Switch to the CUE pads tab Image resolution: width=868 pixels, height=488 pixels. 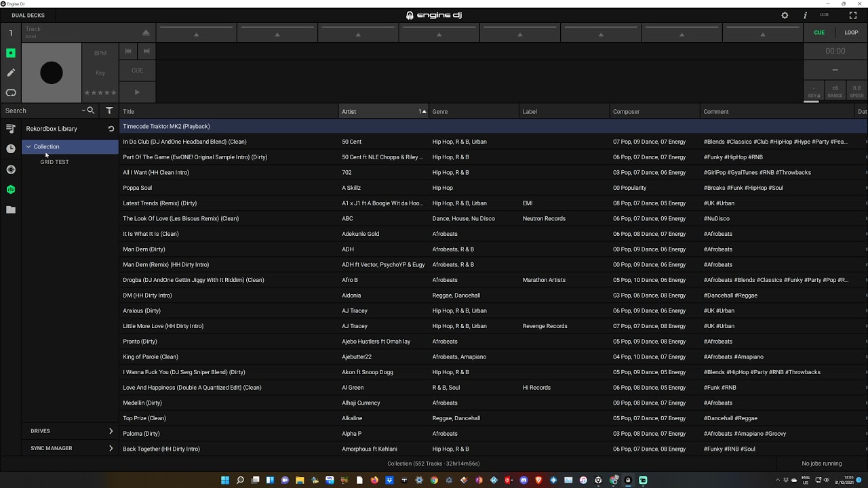[x=819, y=33]
